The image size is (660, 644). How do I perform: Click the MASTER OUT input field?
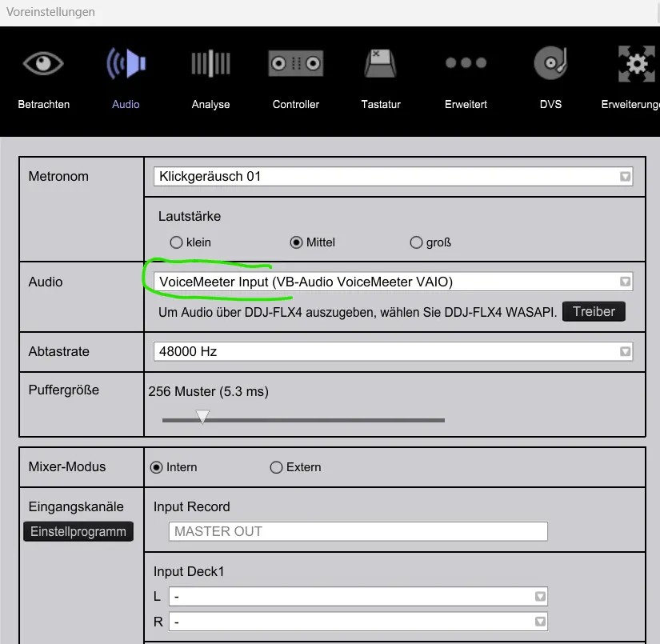(x=357, y=531)
